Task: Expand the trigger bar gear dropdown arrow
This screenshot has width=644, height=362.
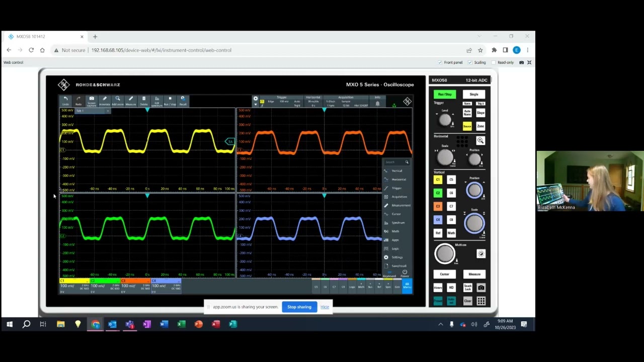Action: pos(255,105)
